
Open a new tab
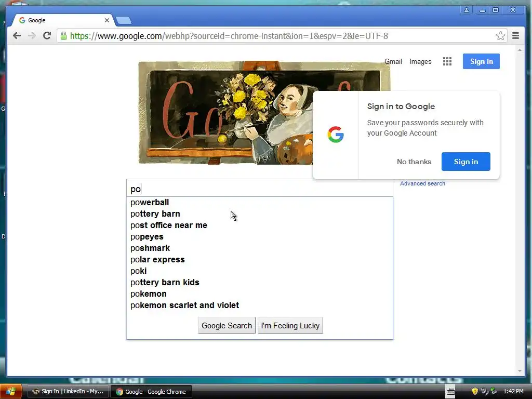coord(124,21)
